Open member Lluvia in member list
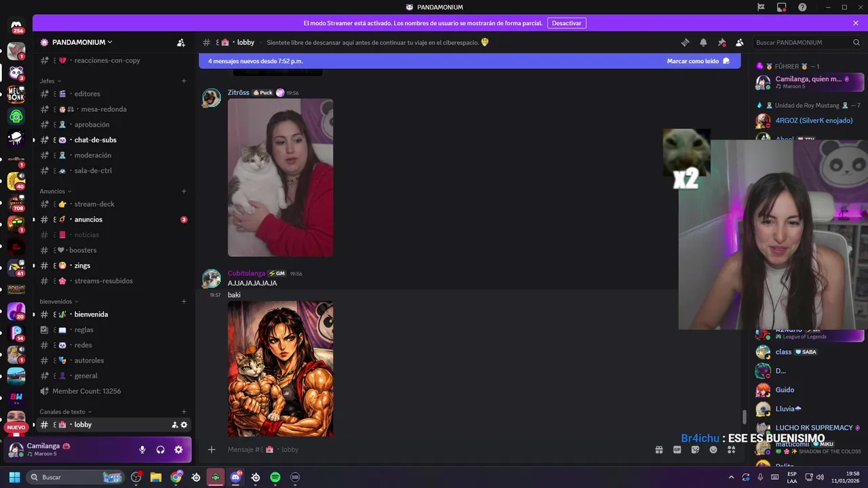 point(810,409)
